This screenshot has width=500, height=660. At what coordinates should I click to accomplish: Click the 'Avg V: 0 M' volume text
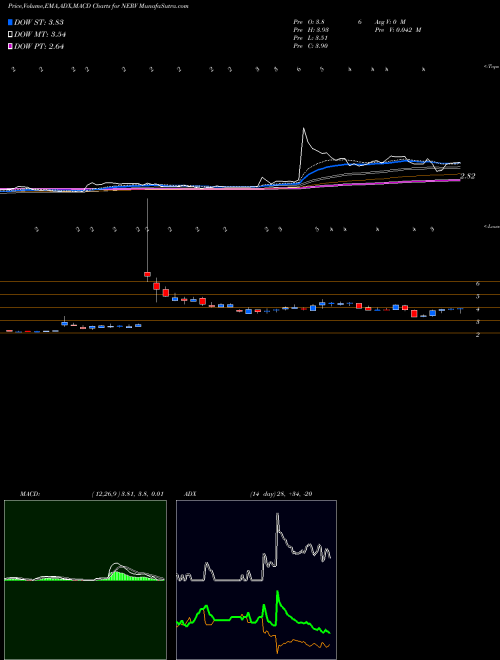[389, 21]
